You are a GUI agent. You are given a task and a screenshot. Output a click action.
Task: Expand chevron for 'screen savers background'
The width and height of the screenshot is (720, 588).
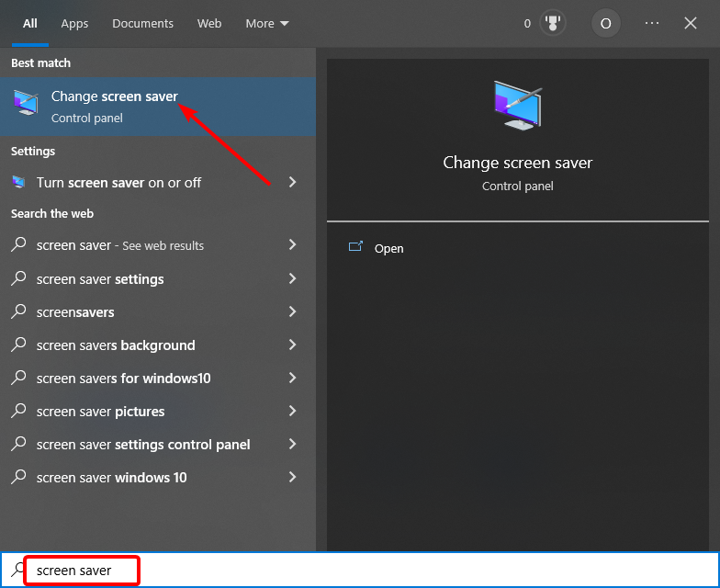(x=292, y=345)
